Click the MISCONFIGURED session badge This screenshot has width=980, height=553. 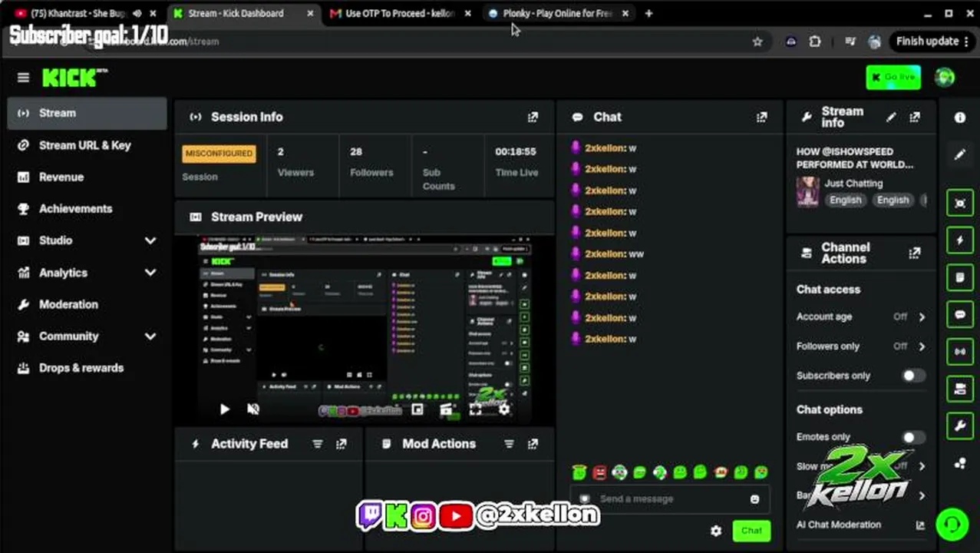click(x=219, y=154)
